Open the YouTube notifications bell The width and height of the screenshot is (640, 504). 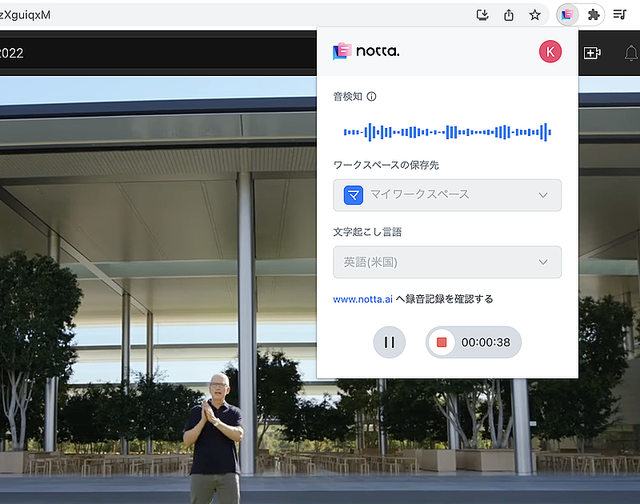pyautogui.click(x=631, y=53)
